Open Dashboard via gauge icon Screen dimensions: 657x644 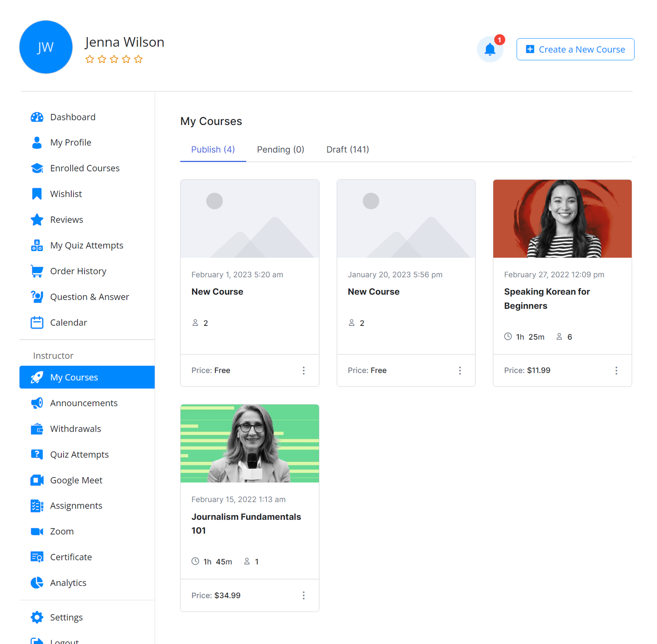(x=37, y=117)
